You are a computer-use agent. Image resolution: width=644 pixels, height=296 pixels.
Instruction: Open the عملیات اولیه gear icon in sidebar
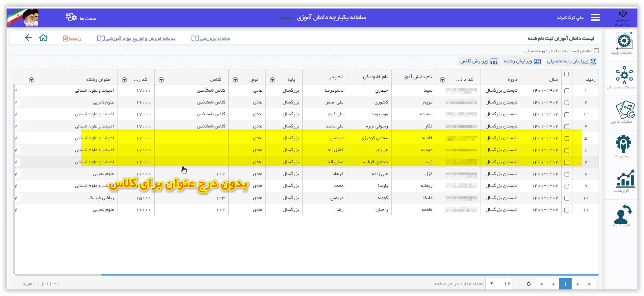pyautogui.click(x=624, y=41)
